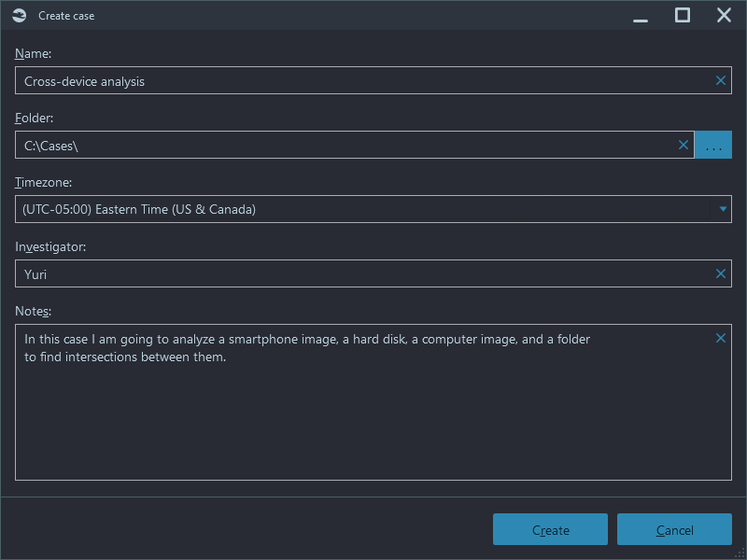Maximize the Create case window
Image resolution: width=747 pixels, height=560 pixels.
point(683,15)
